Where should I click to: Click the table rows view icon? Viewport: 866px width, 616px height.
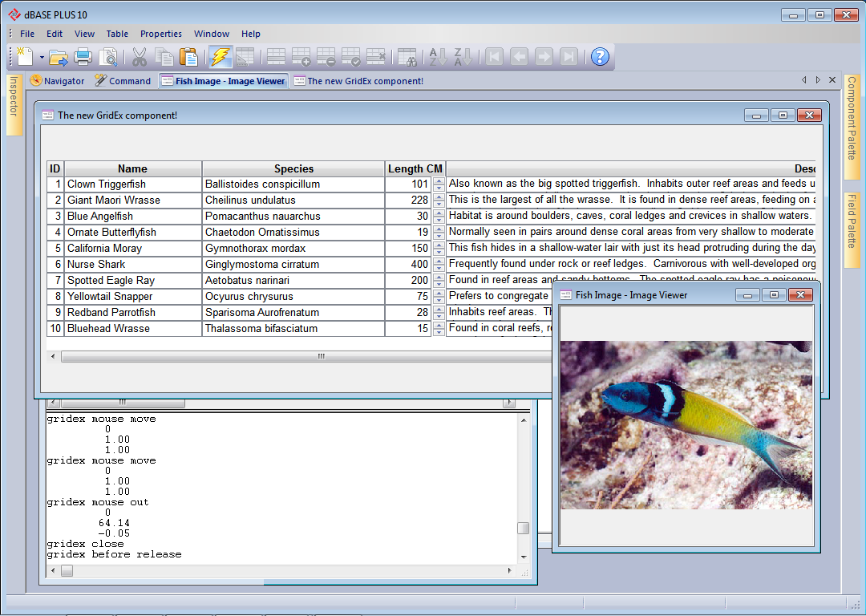[276, 56]
